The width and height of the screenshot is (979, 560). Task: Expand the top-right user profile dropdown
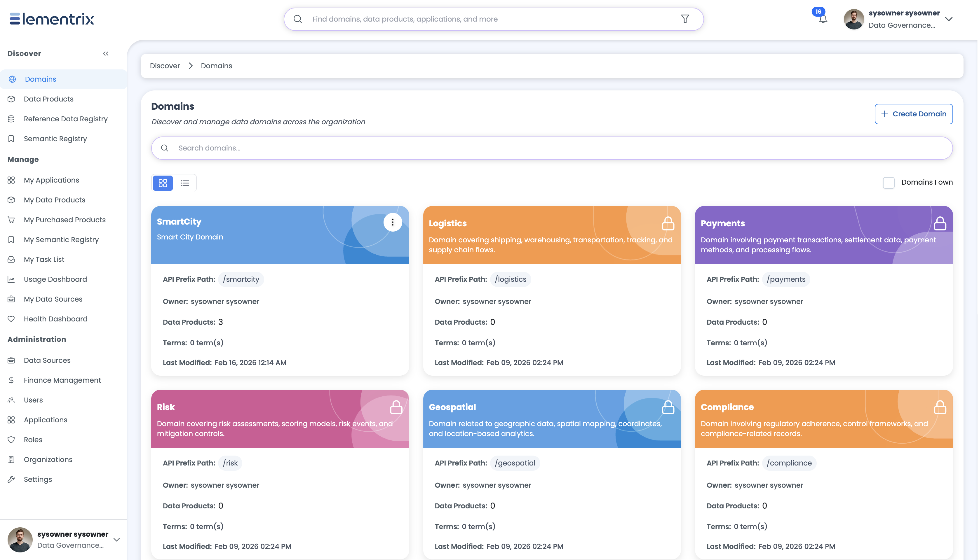click(x=949, y=19)
